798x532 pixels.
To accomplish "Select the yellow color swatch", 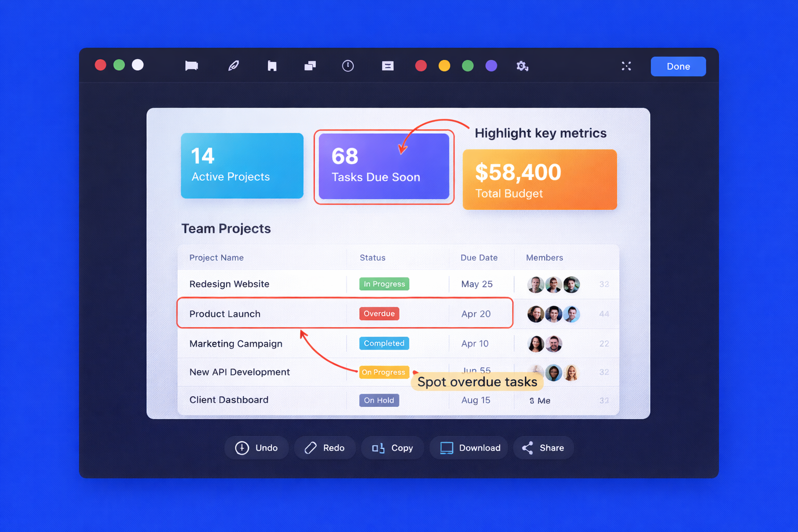I will [x=444, y=66].
